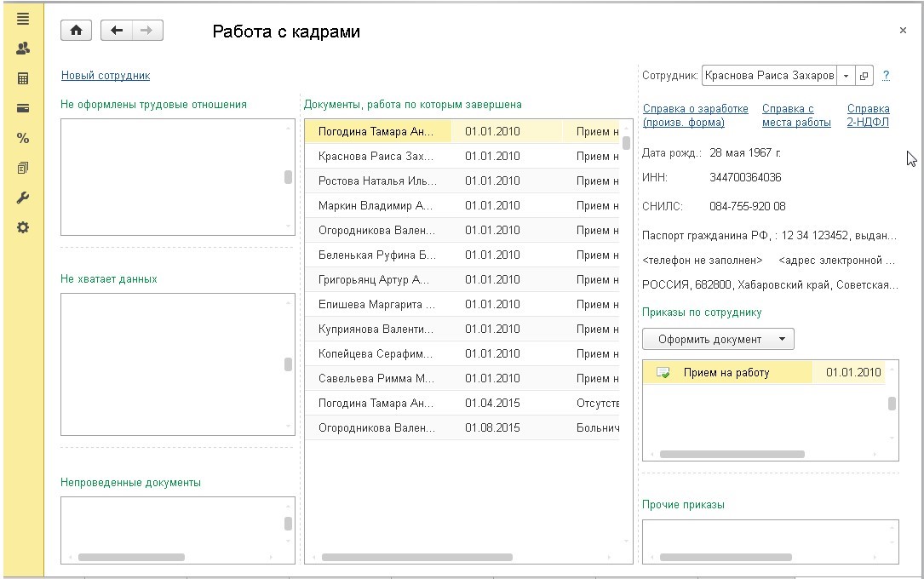The height and width of the screenshot is (579, 924).
Task: Open Справка с места работы link
Action: [x=796, y=116]
